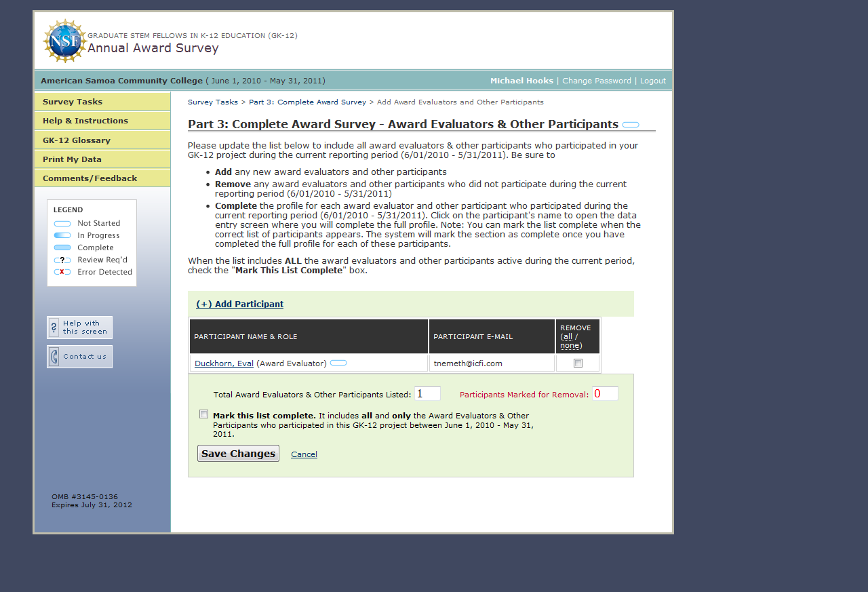
Task: Expand the (+) Add Participant section
Action: point(239,304)
